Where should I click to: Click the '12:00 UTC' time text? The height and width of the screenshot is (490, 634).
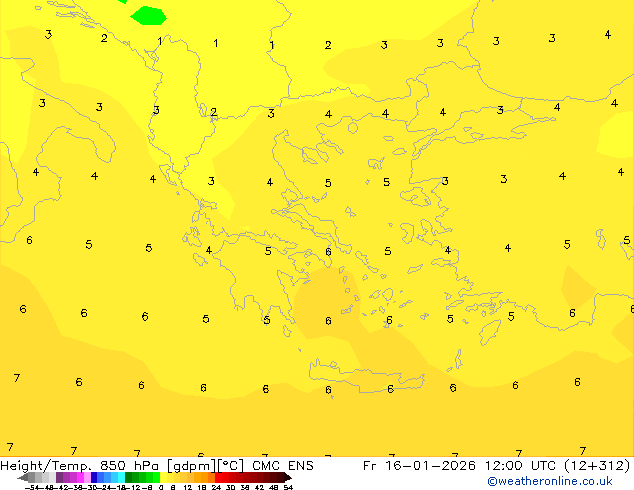point(521,466)
